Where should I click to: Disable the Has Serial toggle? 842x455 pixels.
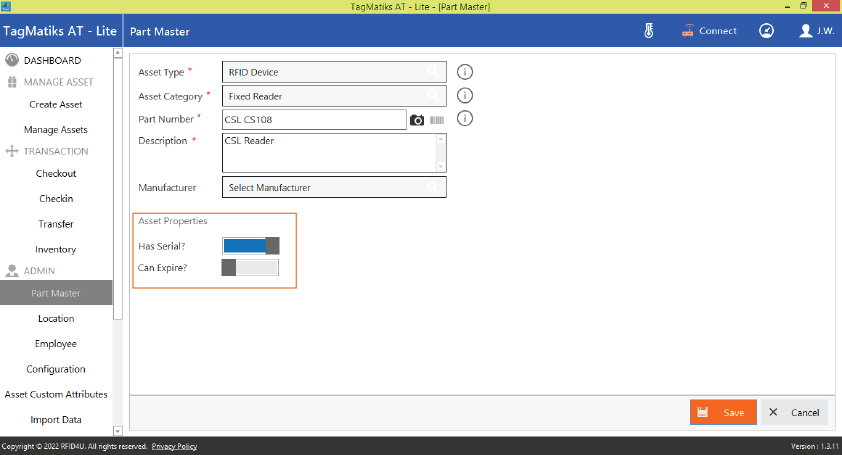click(x=250, y=246)
